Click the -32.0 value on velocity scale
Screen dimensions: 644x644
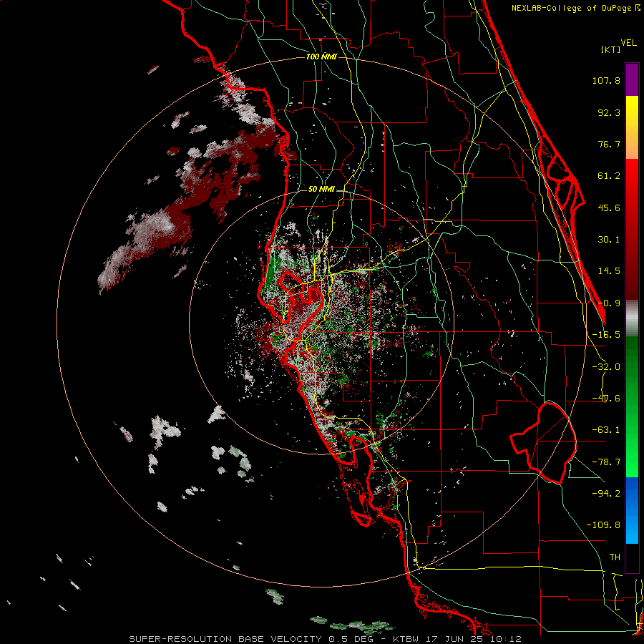[606, 367]
